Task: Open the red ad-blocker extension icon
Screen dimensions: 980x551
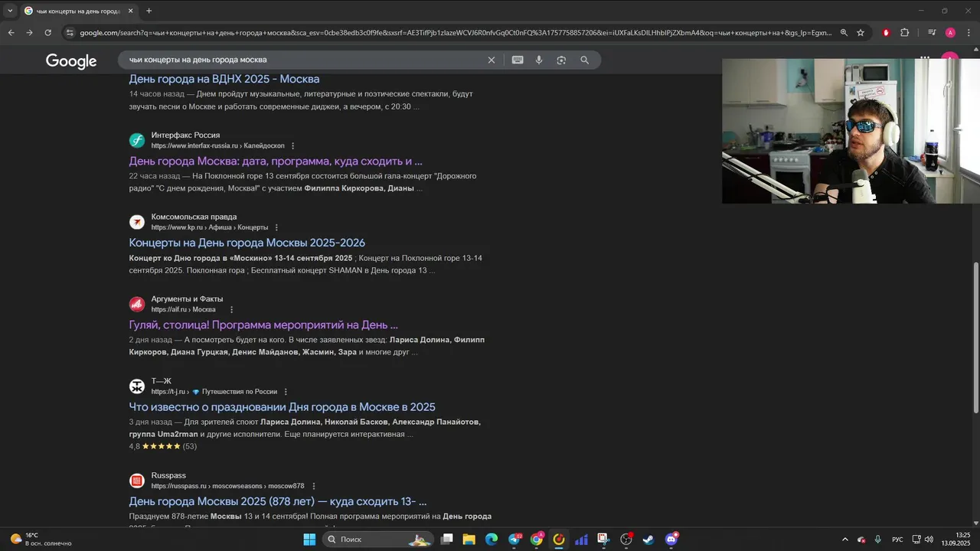Action: (x=886, y=33)
